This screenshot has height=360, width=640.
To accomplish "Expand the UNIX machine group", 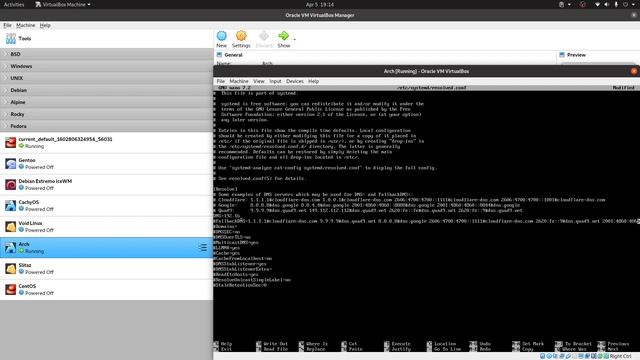I will [106, 78].
